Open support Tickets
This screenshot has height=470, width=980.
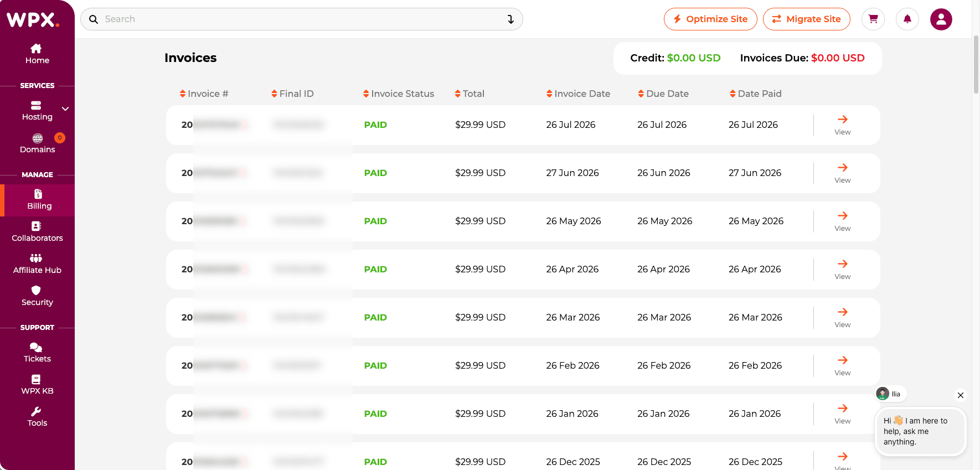pos(37,353)
